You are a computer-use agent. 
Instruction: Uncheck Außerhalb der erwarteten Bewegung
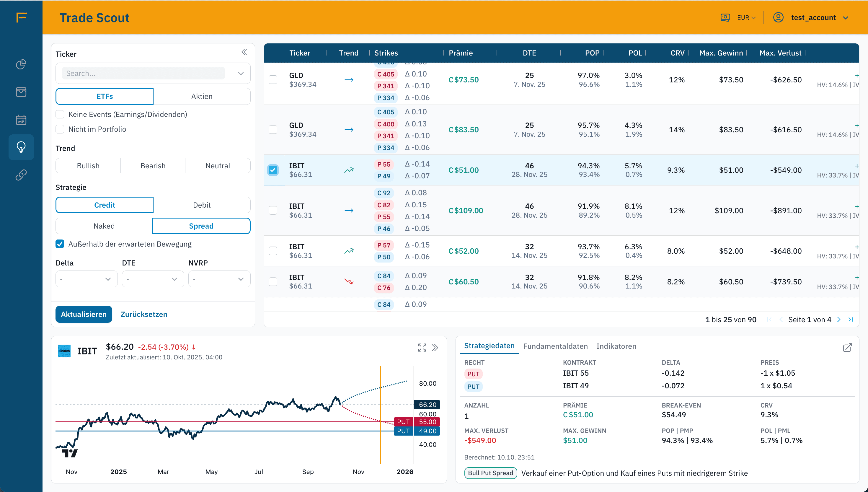pyautogui.click(x=60, y=244)
